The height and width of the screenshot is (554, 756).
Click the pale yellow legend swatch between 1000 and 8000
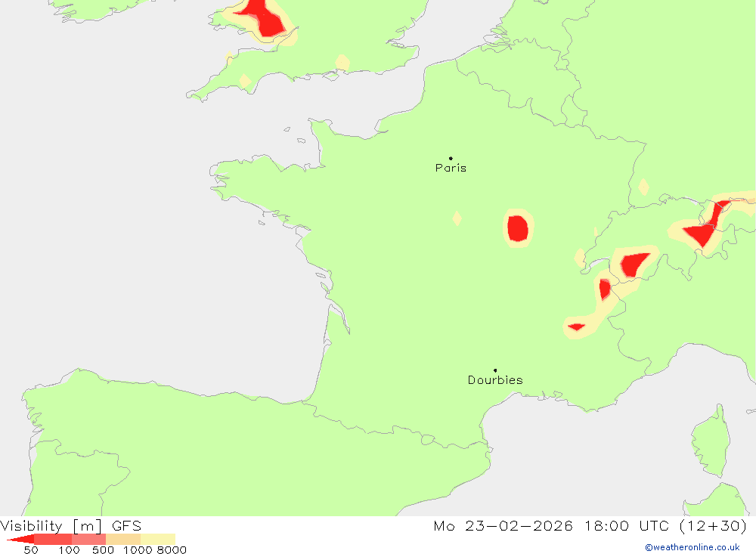[x=158, y=539]
